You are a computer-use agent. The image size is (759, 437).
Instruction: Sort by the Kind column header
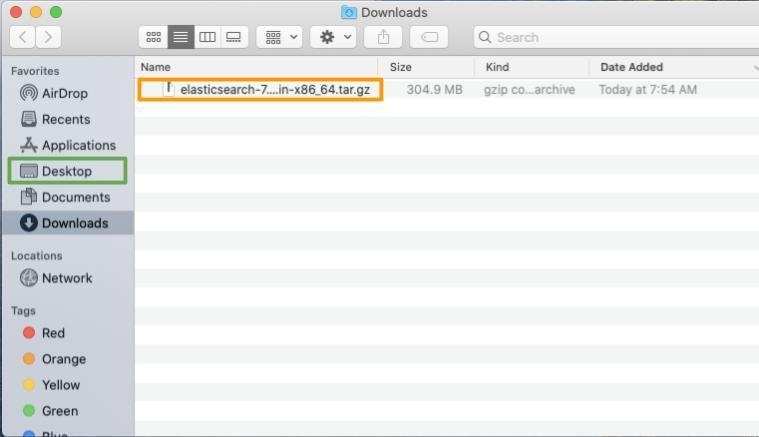point(497,67)
